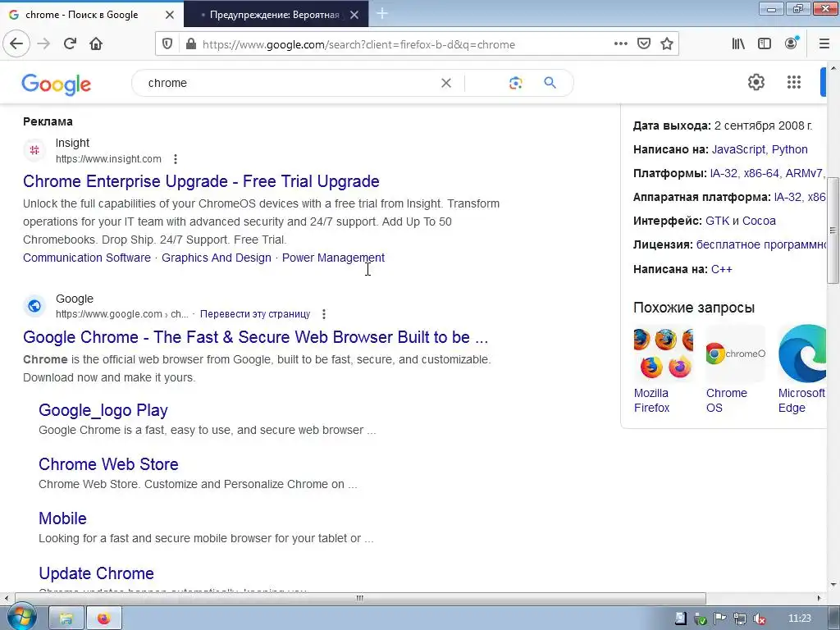Open page actions three-dot menu in address bar
Screen dimensions: 840x630
pyautogui.click(x=620, y=43)
